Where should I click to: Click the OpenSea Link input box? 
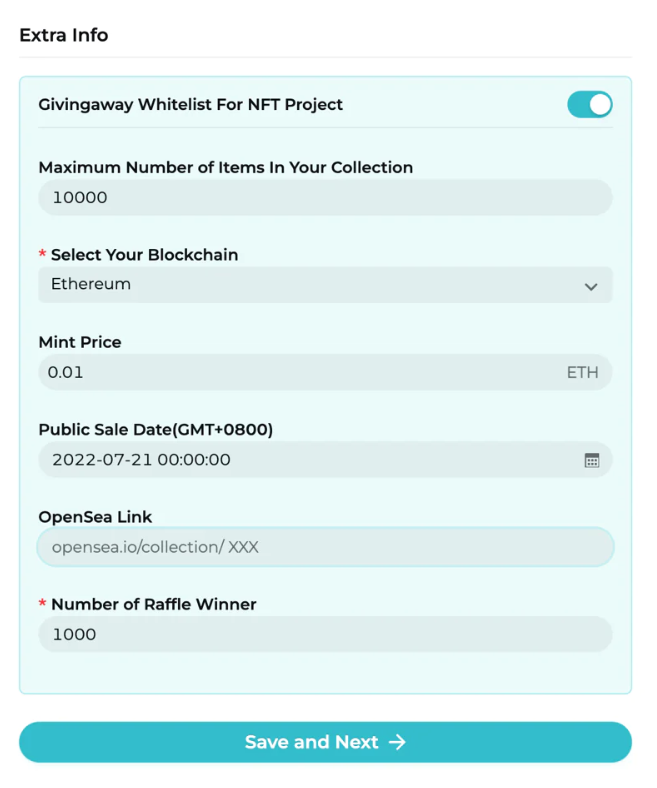point(325,547)
